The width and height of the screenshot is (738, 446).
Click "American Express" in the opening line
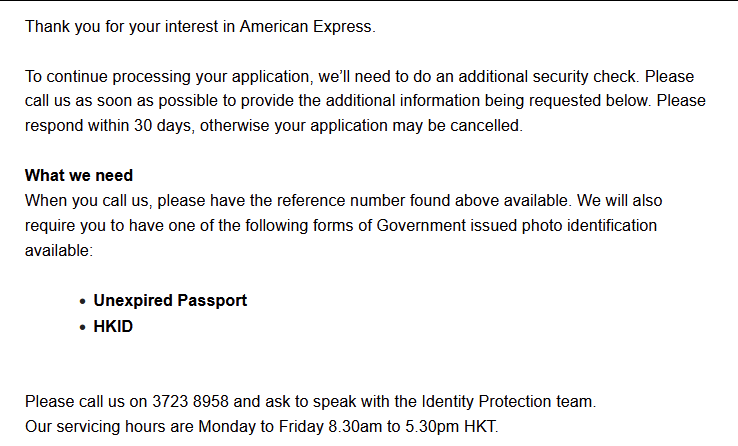click(x=306, y=26)
